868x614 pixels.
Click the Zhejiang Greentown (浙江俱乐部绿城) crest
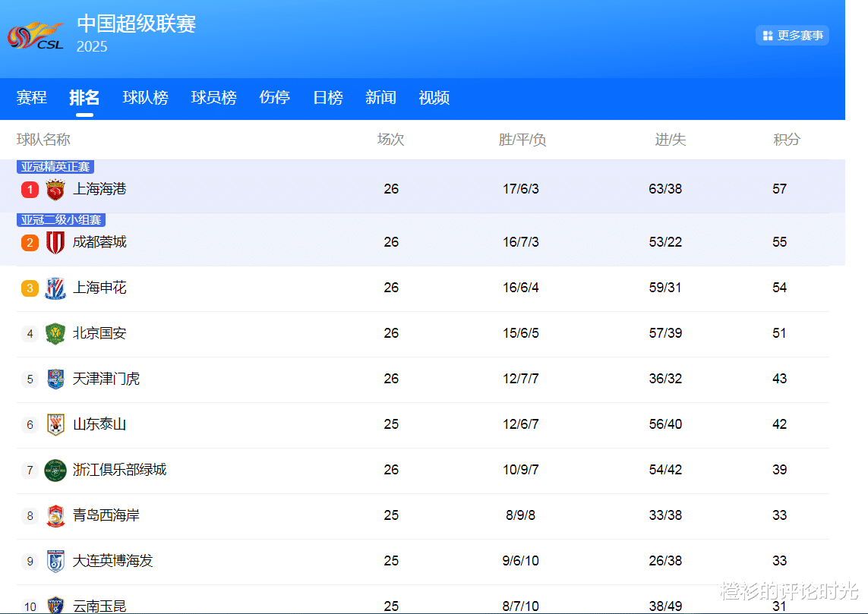(55, 471)
